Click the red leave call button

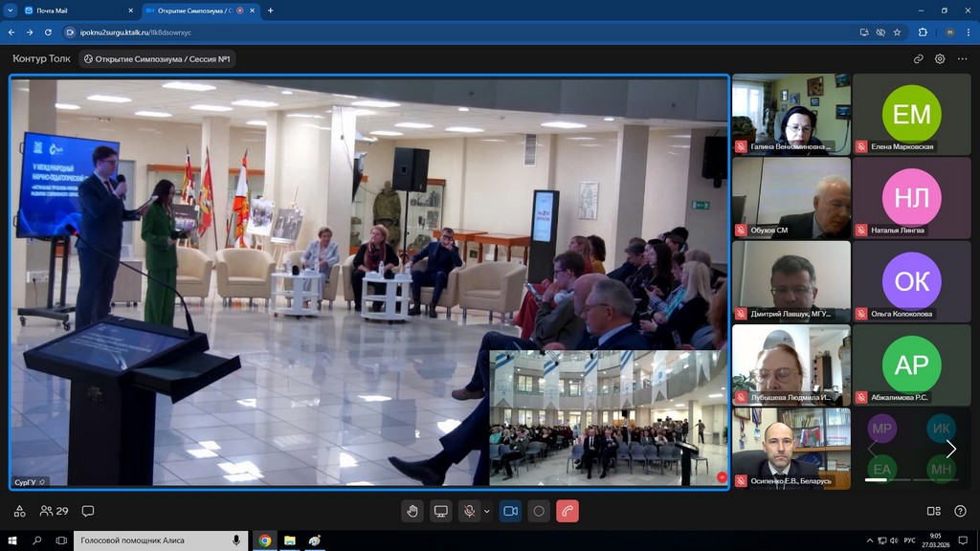pyautogui.click(x=568, y=511)
